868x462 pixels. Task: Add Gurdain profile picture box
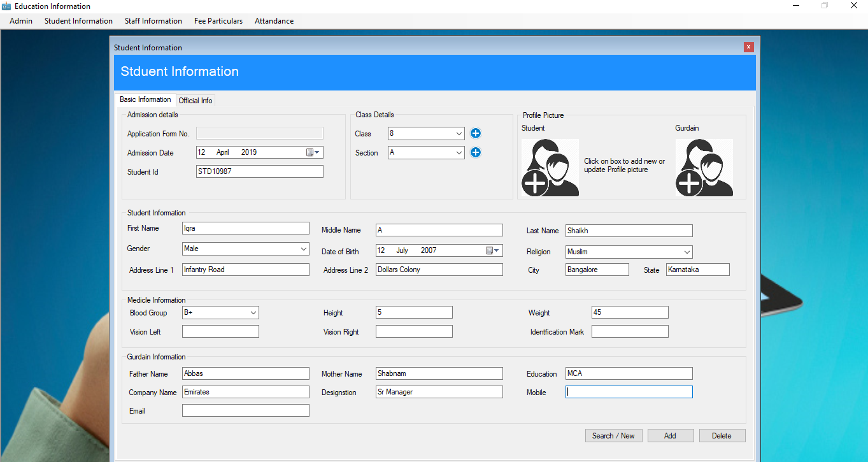click(704, 168)
